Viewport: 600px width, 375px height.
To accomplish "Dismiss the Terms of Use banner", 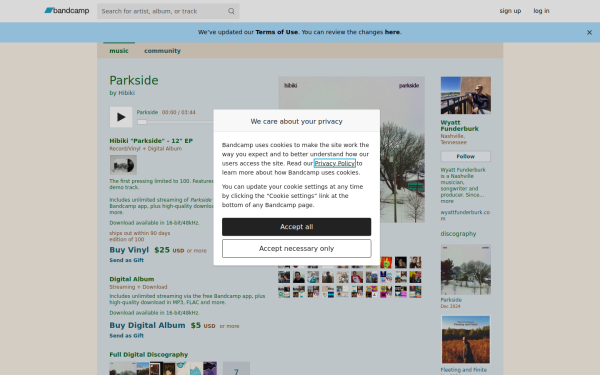I will coord(589,33).
